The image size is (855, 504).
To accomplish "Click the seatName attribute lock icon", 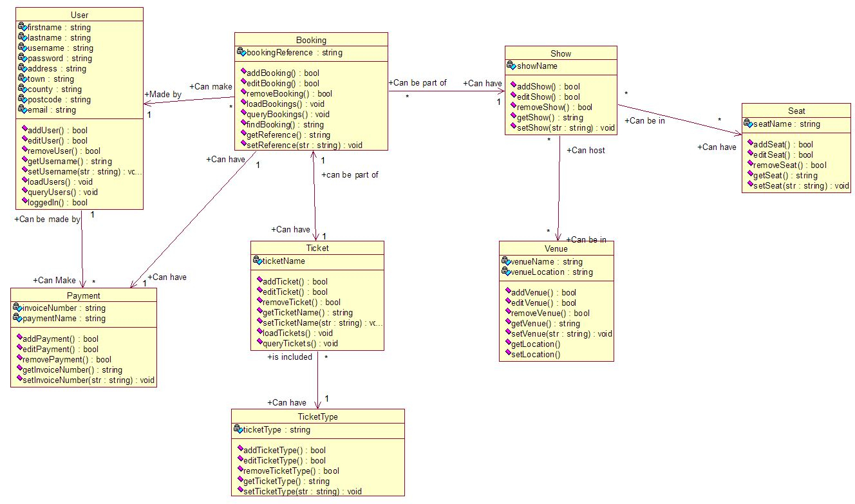I will point(748,124).
